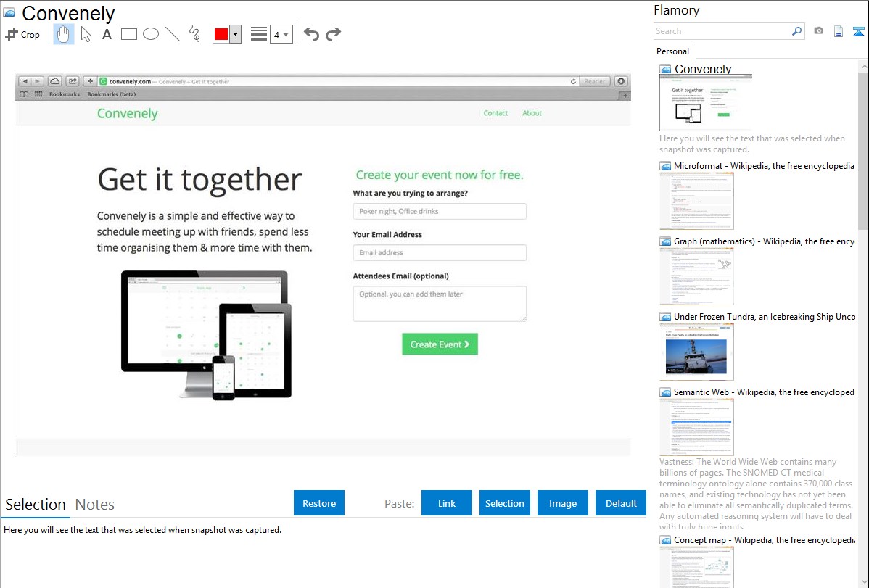The height and width of the screenshot is (588, 869).
Task: Switch to the Notes tab
Action: pos(95,505)
